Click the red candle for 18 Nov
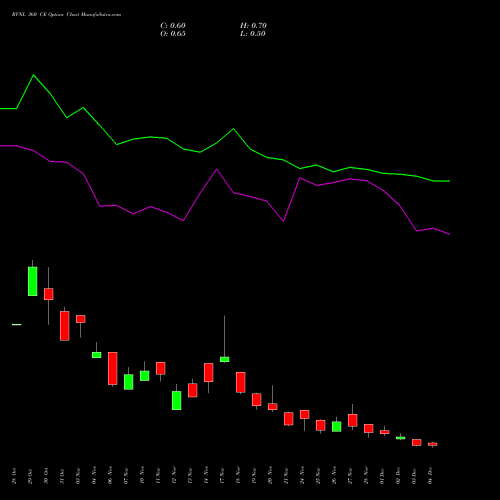Screen dimensions: 500x500 [241, 382]
